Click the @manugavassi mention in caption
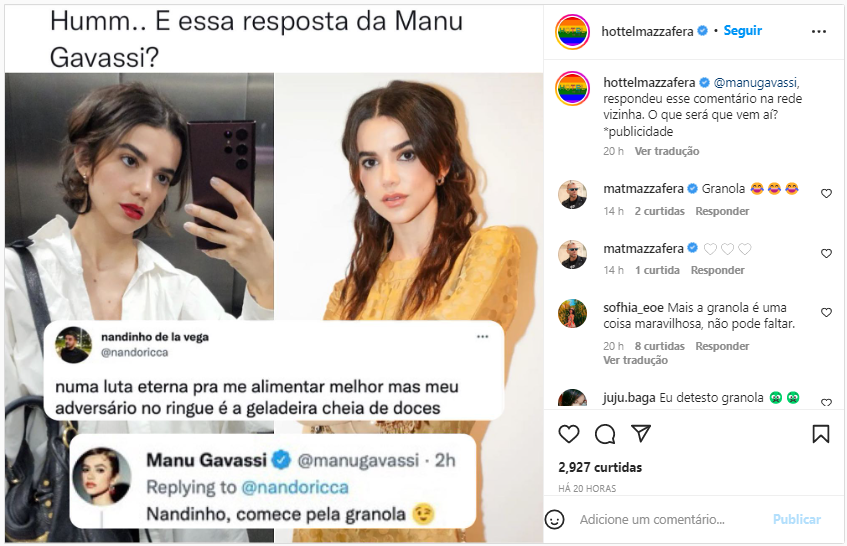Image resolution: width=847 pixels, height=546 pixels. tap(755, 83)
